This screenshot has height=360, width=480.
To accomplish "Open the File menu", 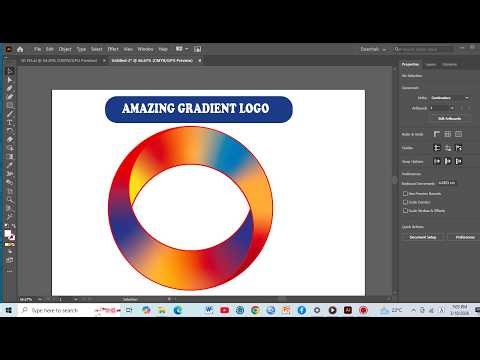I will [x=37, y=49].
